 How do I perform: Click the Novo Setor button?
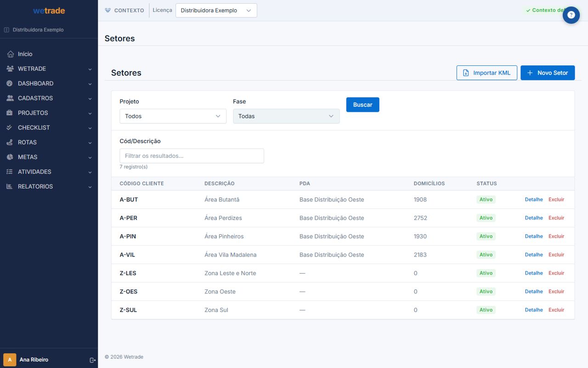[x=548, y=73]
